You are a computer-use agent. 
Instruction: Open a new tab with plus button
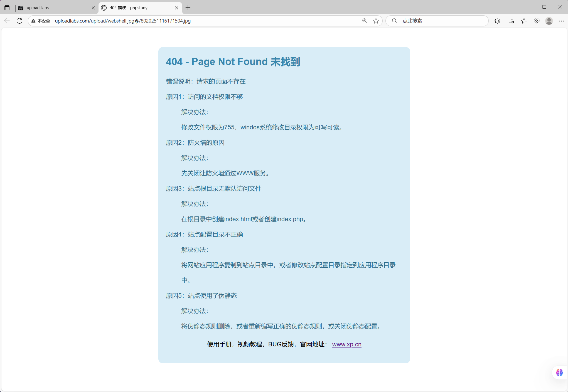(188, 8)
